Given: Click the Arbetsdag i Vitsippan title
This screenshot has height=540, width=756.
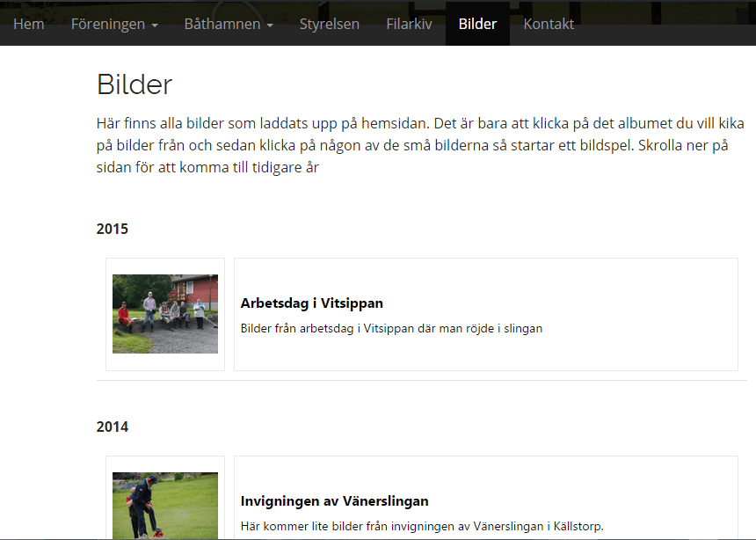Looking at the screenshot, I should coord(311,303).
